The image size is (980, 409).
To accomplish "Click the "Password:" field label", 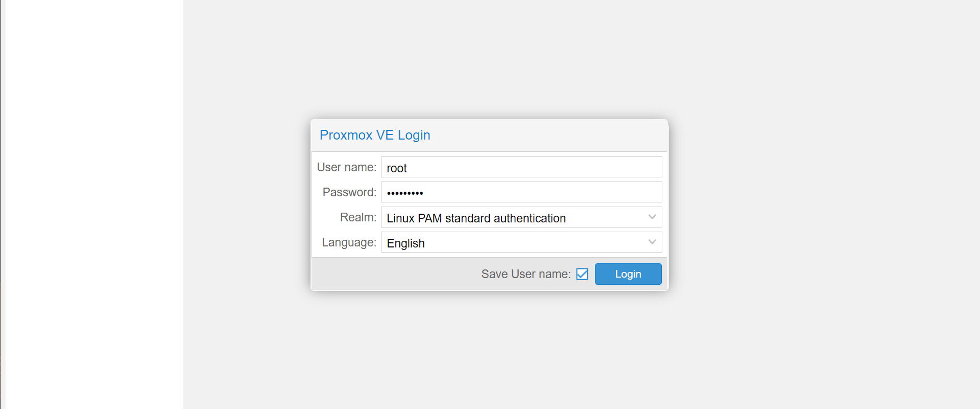I will pyautogui.click(x=349, y=192).
